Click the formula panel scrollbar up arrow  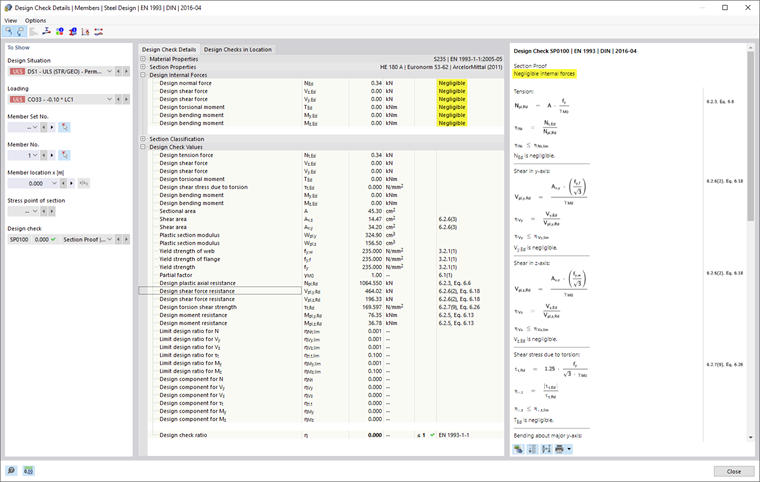(751, 48)
